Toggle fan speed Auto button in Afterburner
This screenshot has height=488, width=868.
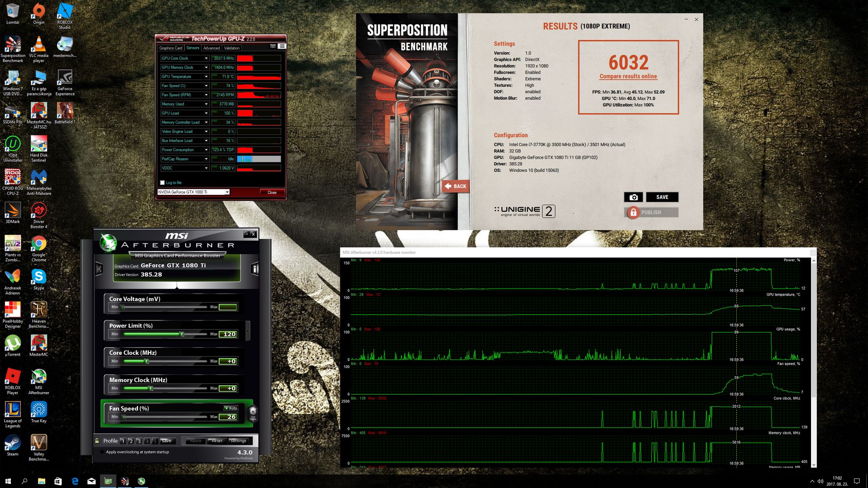pos(231,408)
